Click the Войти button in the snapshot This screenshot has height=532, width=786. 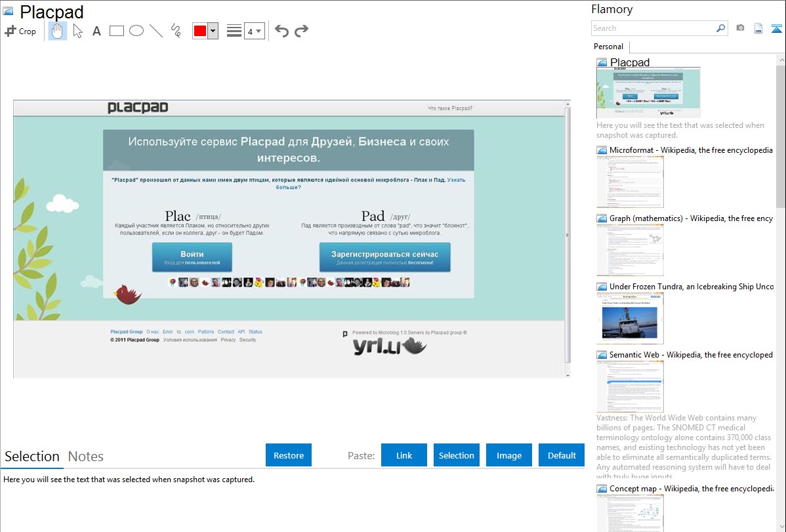click(x=192, y=257)
